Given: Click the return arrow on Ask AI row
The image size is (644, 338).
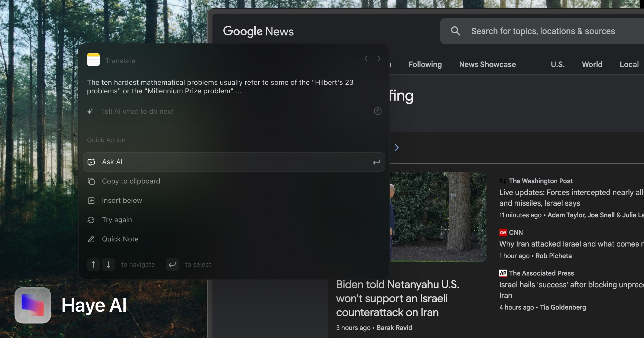Looking at the screenshot, I should (x=377, y=162).
